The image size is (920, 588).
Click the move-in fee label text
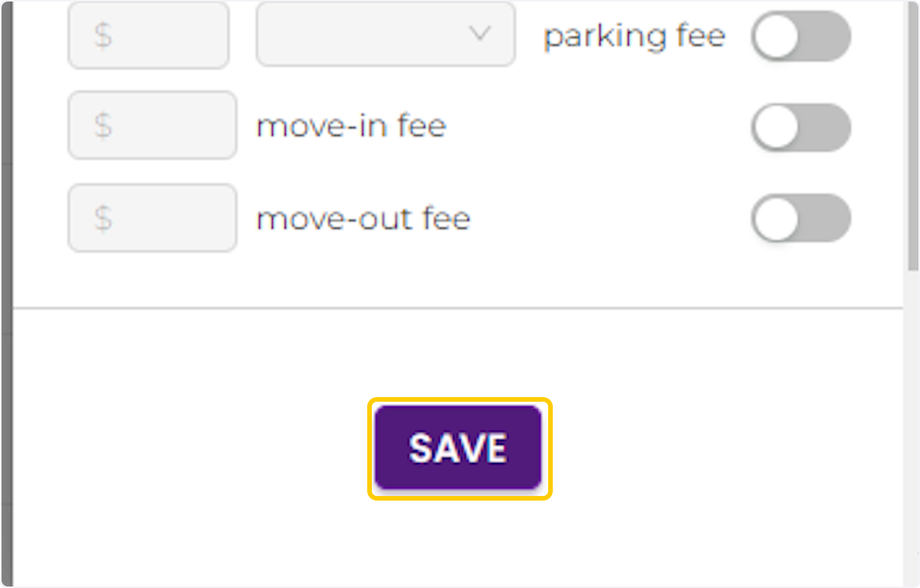coord(351,126)
